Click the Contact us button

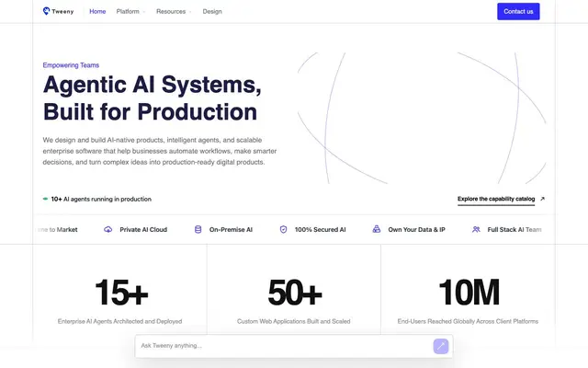point(518,11)
